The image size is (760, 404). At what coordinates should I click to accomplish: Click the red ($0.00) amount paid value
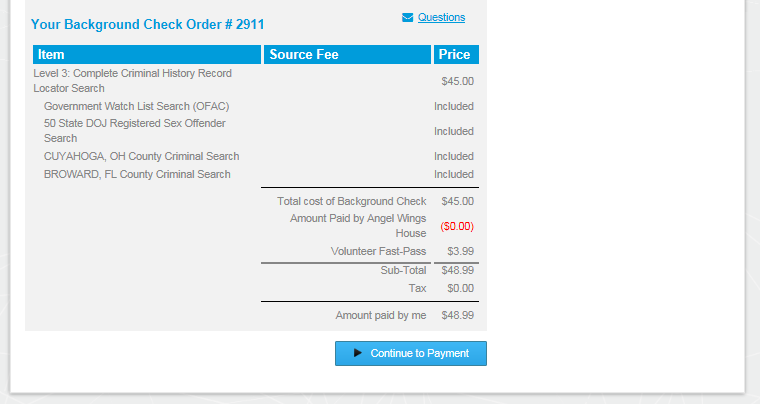tap(457, 226)
